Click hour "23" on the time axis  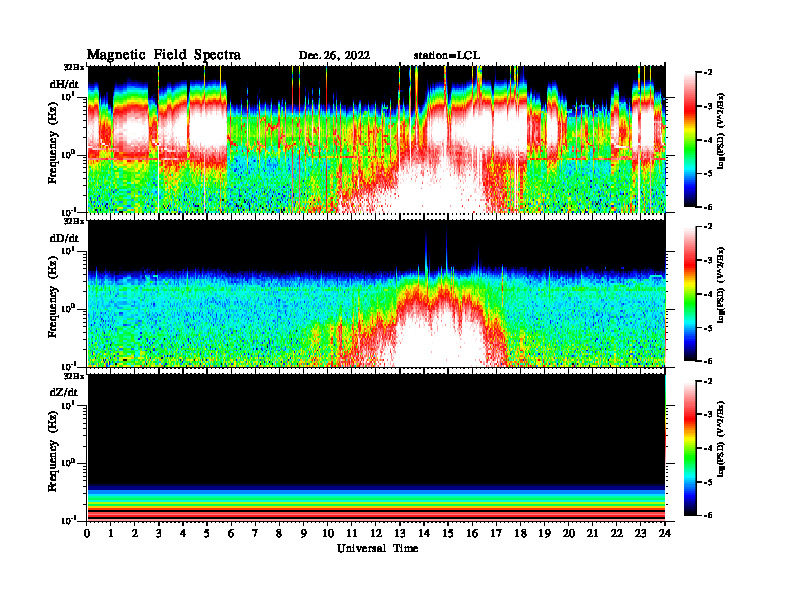[640, 533]
